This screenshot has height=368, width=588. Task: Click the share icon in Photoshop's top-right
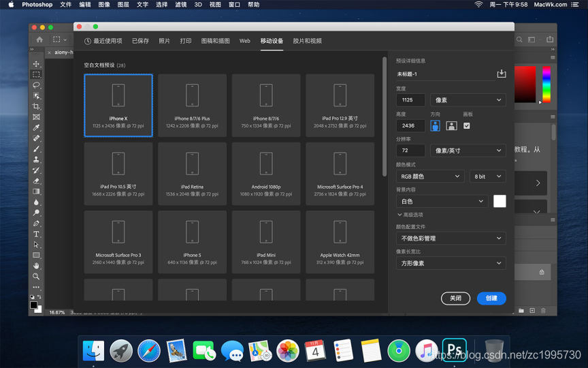click(550, 40)
